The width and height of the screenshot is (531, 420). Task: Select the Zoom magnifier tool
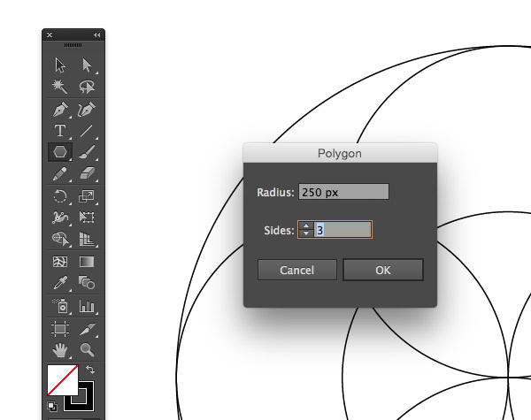pyautogui.click(x=87, y=349)
